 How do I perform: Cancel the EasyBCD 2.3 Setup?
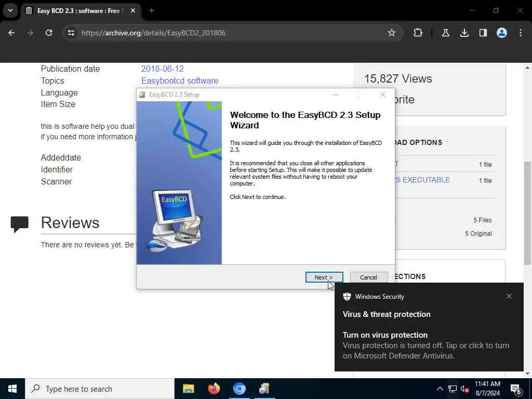coord(368,277)
